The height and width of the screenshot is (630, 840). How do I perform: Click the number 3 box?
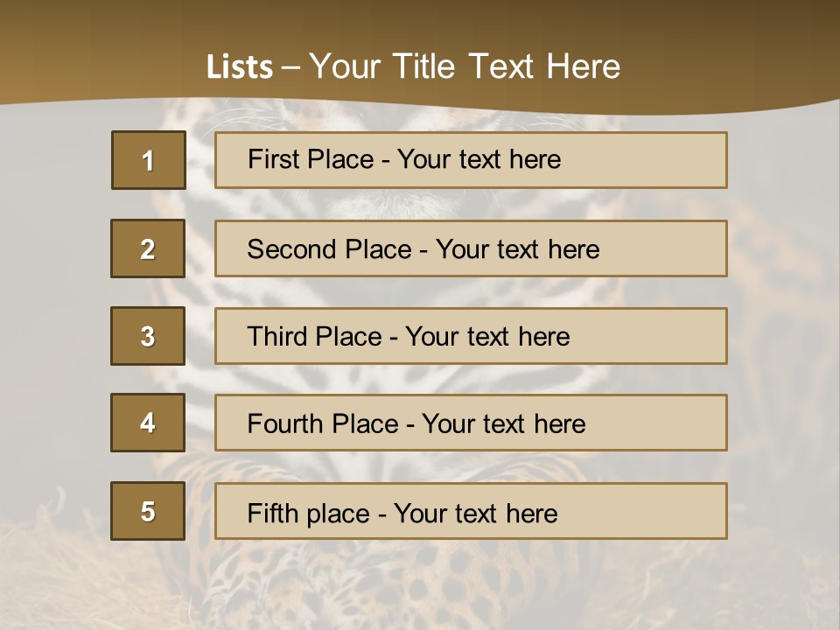(x=148, y=336)
